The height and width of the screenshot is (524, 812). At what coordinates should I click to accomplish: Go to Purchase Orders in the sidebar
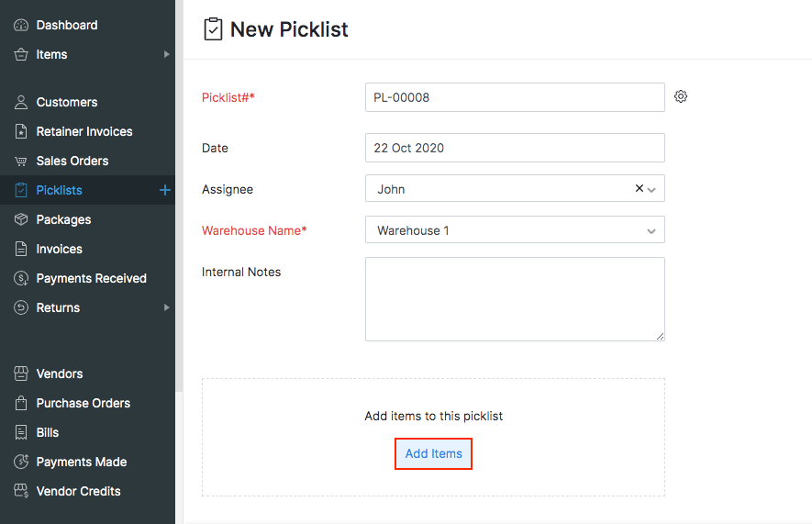click(x=83, y=403)
